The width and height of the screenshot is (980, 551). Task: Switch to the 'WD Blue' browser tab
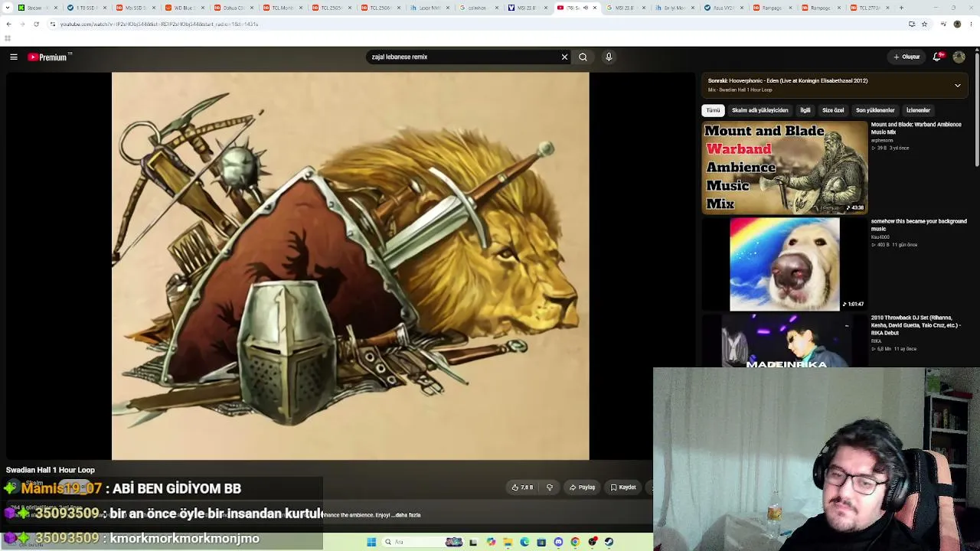pyautogui.click(x=187, y=8)
